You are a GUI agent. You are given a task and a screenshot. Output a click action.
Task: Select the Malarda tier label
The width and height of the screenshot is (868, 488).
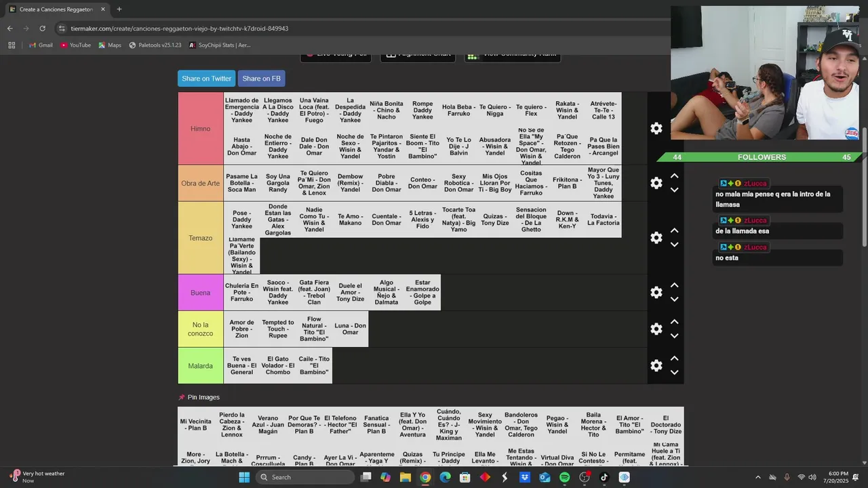coord(200,366)
